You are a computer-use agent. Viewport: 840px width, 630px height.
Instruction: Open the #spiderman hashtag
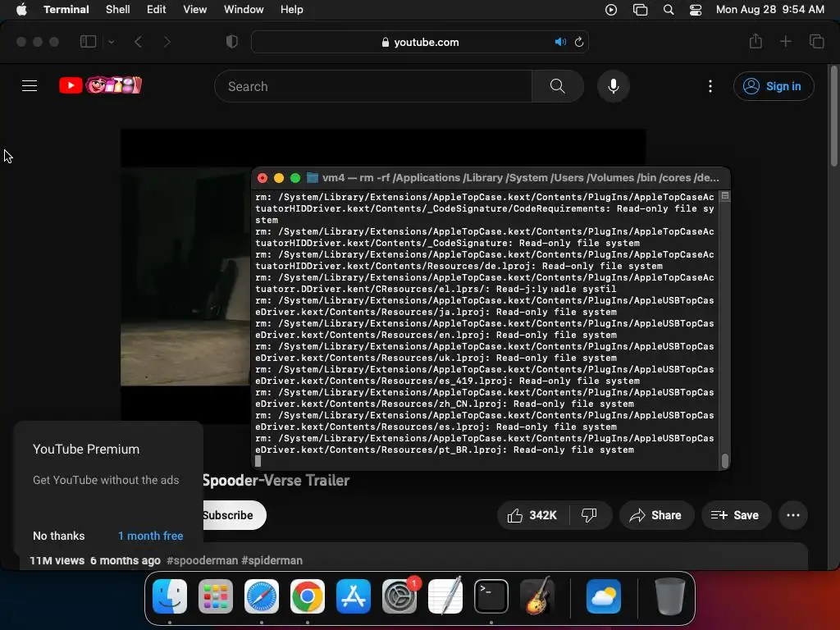pos(272,560)
